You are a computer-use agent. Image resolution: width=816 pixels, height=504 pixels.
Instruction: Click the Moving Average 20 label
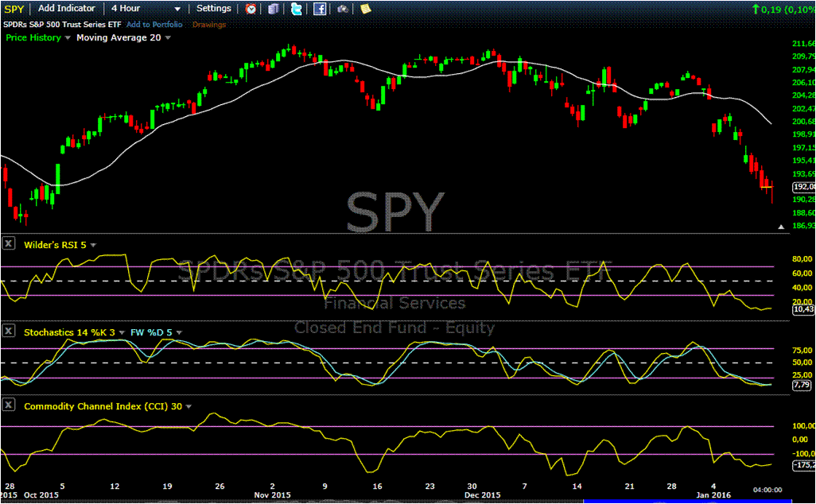coord(119,37)
